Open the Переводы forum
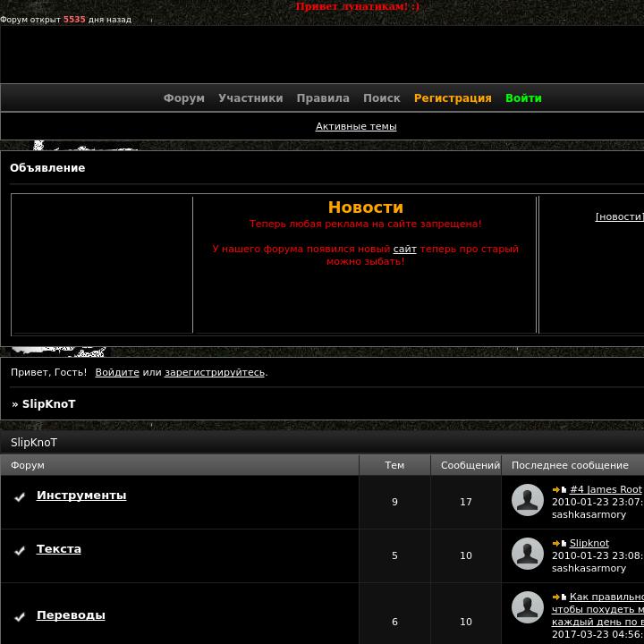The width and height of the screenshot is (644, 644). (x=71, y=615)
